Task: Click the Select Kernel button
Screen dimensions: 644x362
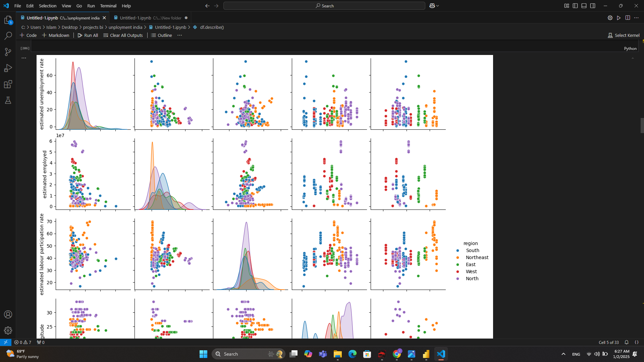Action: [624, 35]
